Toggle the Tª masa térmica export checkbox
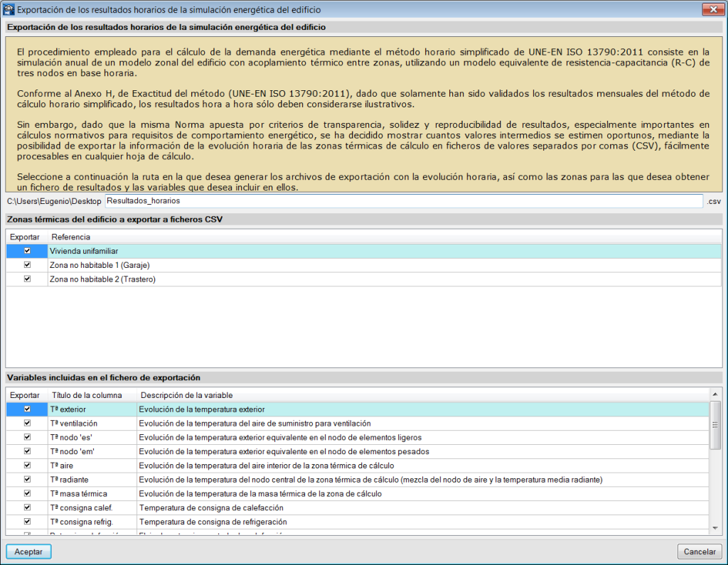Screen dimensions: 728x565 [28, 493]
